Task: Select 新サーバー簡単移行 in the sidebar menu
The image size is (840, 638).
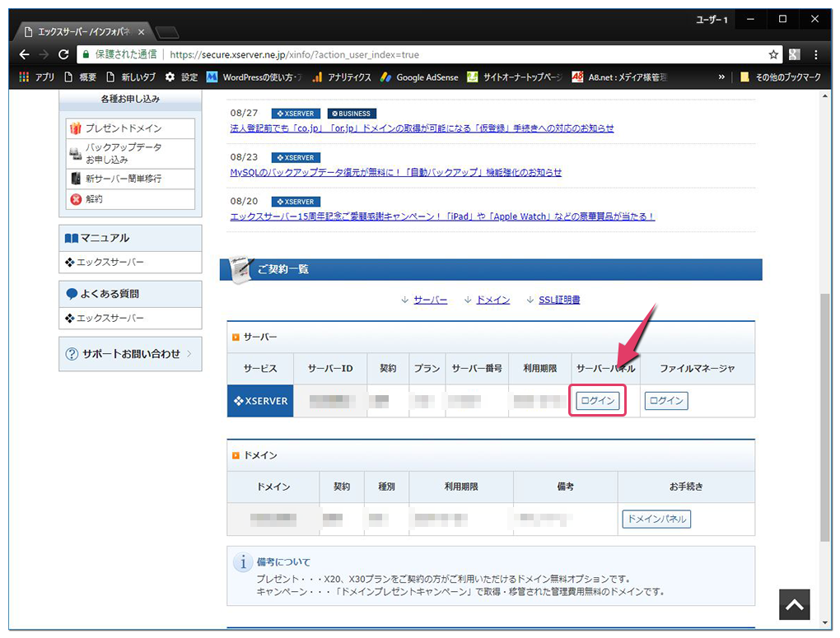Action: coord(124,179)
